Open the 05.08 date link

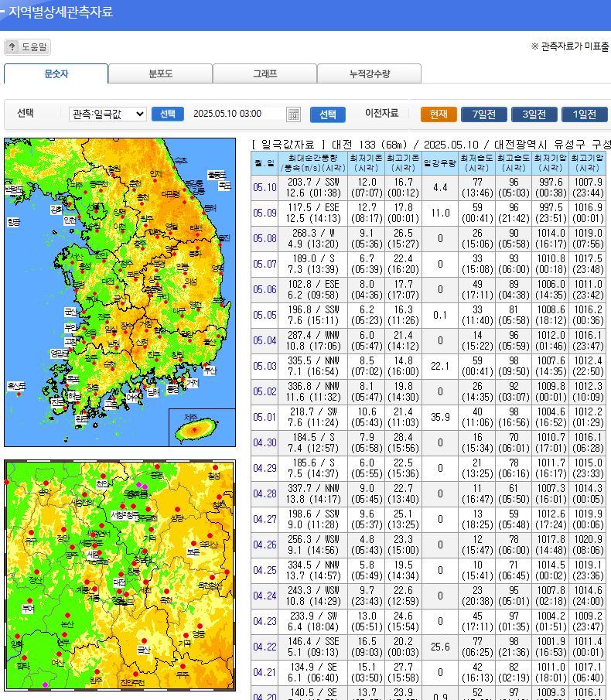click(x=265, y=238)
